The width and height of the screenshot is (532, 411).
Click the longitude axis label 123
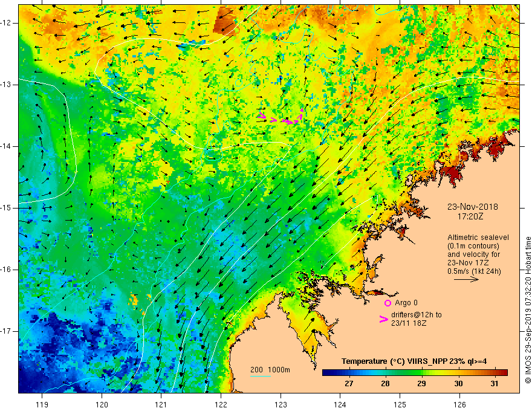coord(281,404)
